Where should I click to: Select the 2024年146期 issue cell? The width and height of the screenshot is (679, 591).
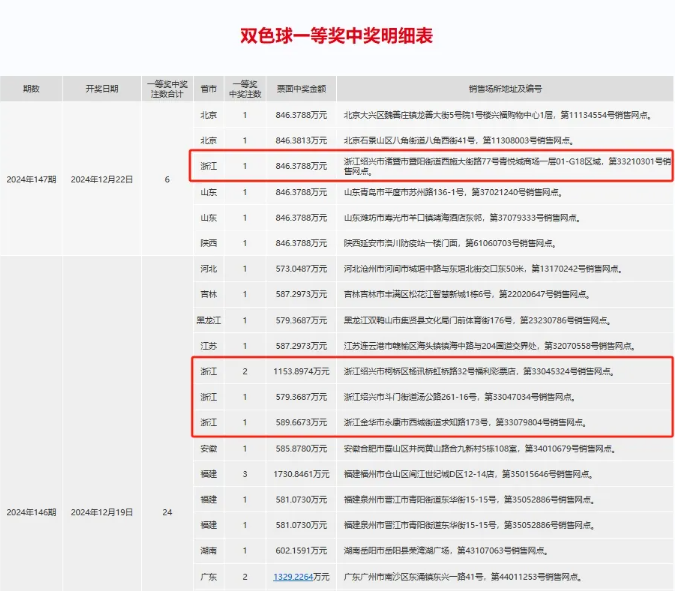click(31, 512)
